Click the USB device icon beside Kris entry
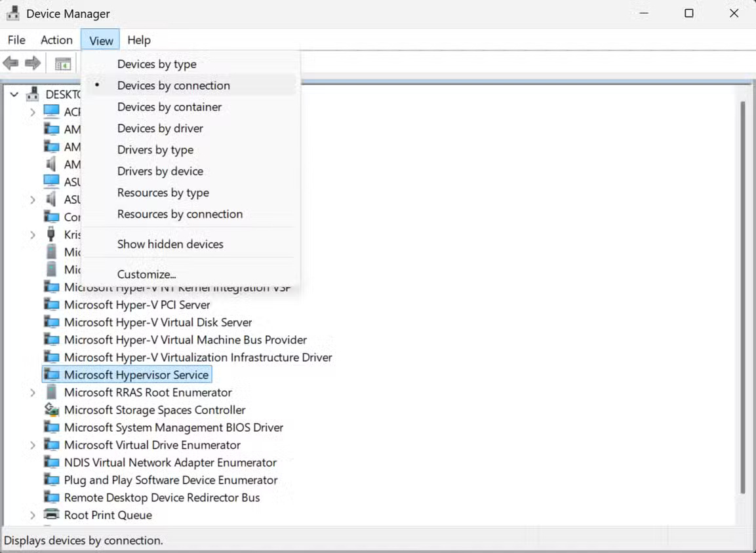The image size is (756, 553). pos(52,234)
